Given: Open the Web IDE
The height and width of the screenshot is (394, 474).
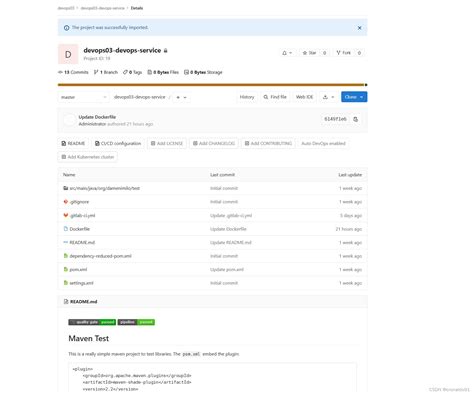Looking at the screenshot, I should 304,97.
